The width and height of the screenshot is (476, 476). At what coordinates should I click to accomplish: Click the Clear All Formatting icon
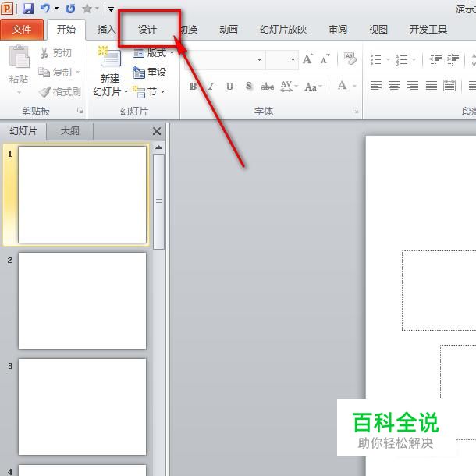coord(350,59)
